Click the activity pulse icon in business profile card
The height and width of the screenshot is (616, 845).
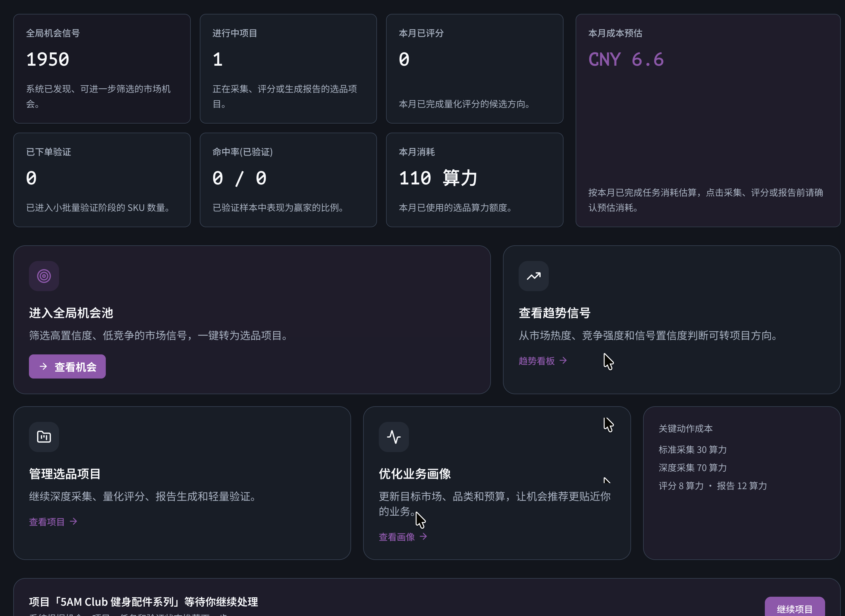(394, 437)
